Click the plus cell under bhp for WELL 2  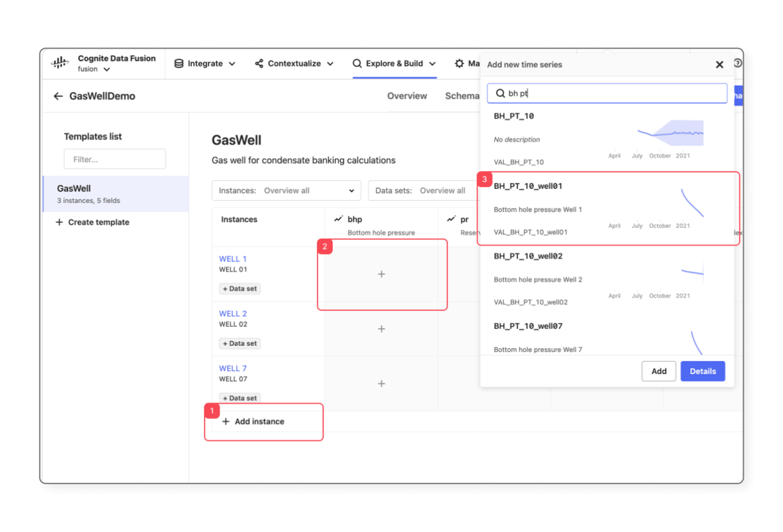(x=381, y=329)
